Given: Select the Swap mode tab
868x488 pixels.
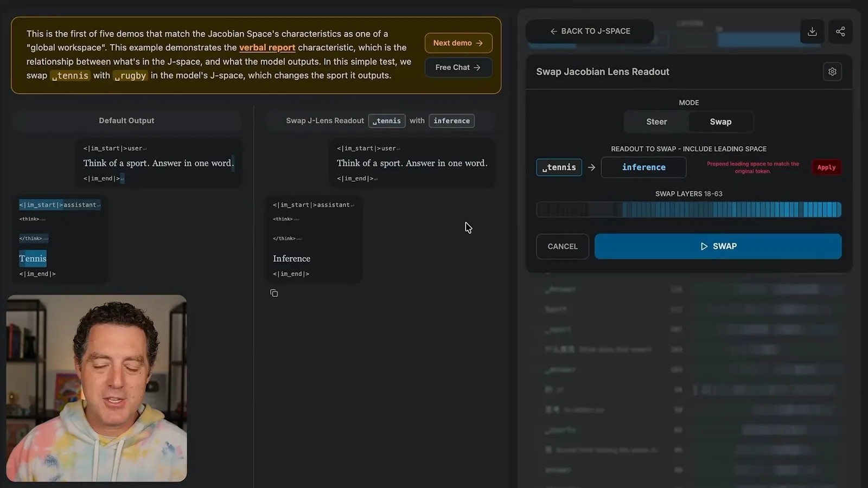Looking at the screenshot, I should coord(720,122).
